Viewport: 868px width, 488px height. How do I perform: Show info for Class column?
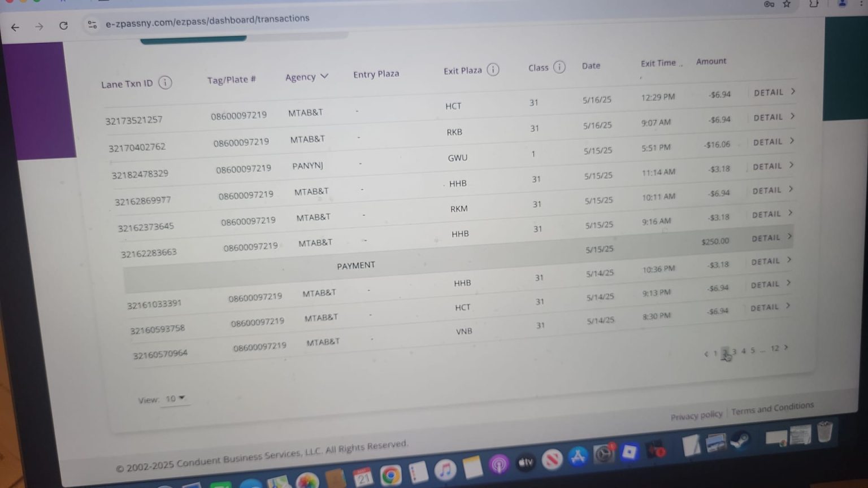tap(559, 67)
